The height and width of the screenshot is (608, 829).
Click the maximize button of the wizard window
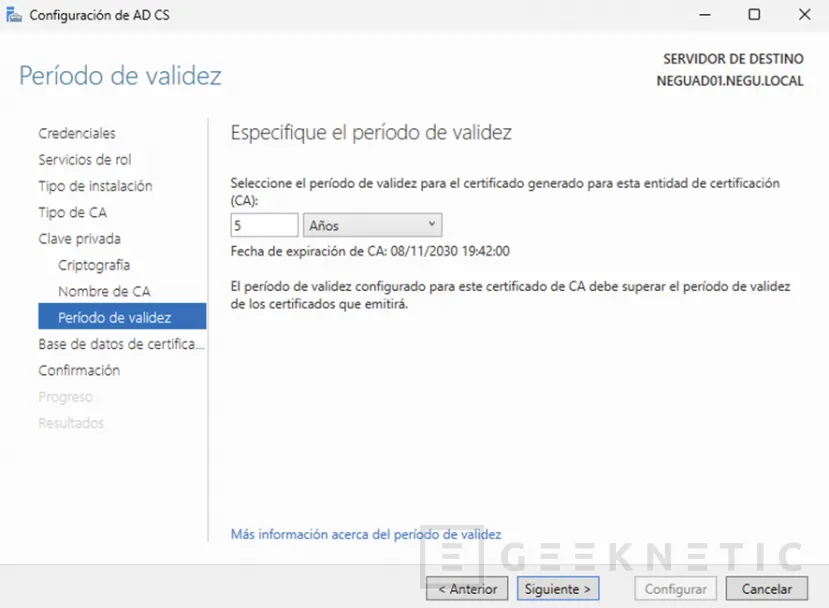tap(753, 15)
